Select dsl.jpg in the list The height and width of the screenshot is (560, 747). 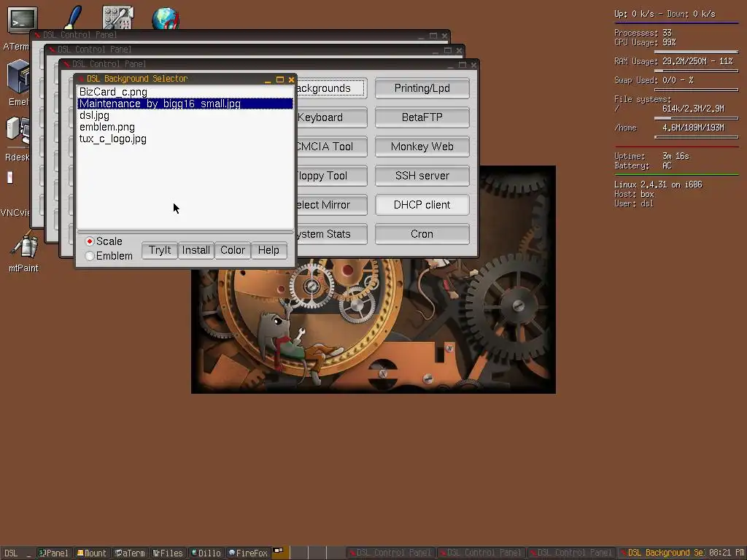click(185, 115)
